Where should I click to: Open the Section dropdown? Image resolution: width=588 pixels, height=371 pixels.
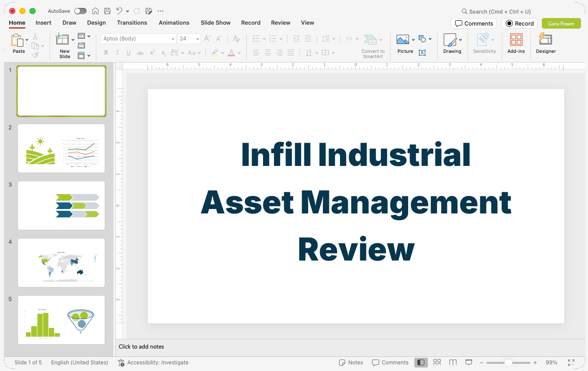point(84,55)
